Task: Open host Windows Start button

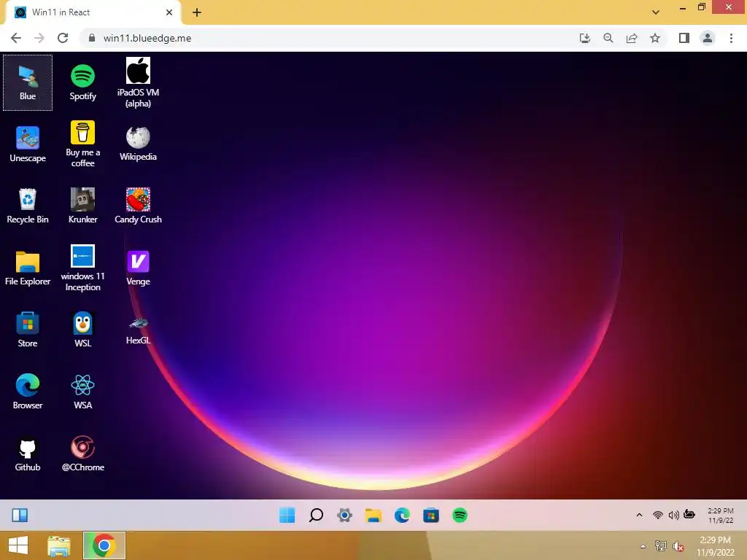Action: pyautogui.click(x=18, y=545)
